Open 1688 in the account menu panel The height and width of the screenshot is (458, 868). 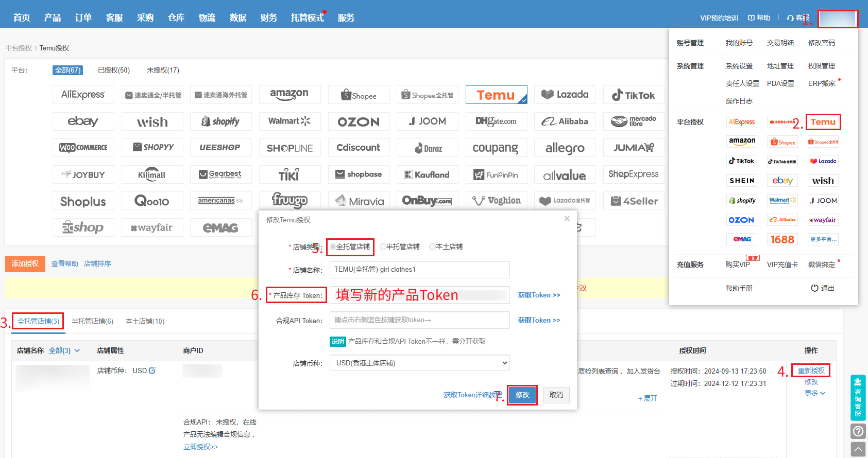(782, 239)
